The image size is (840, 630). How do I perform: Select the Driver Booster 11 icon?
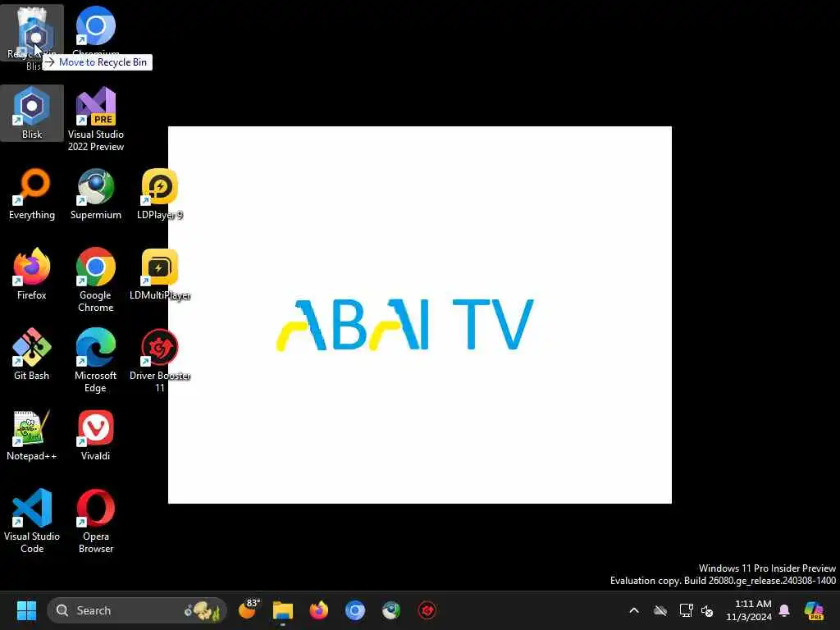[x=160, y=360]
